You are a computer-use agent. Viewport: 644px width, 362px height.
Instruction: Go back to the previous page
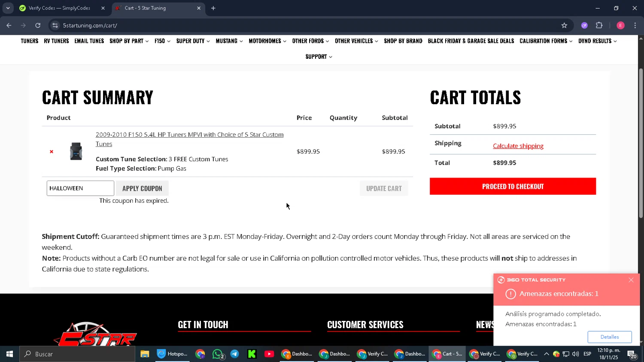click(9, 25)
